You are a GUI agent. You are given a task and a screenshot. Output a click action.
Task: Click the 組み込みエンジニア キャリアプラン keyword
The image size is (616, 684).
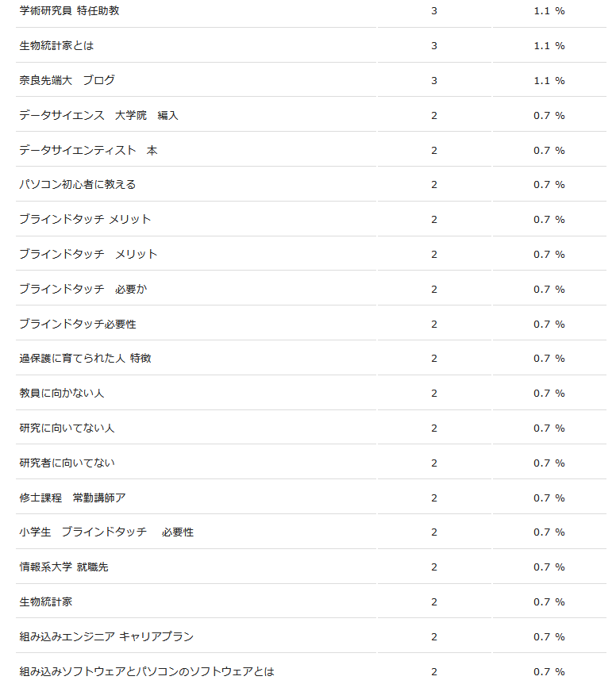pyautogui.click(x=106, y=637)
